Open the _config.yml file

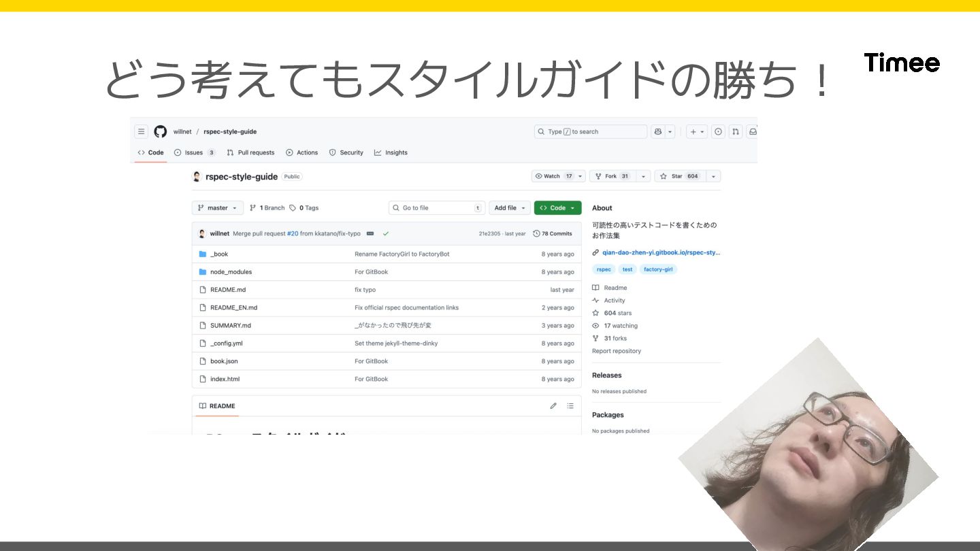click(x=227, y=344)
